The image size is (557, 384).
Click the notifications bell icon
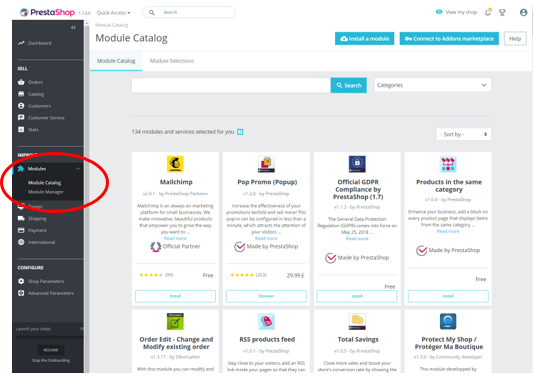pos(488,12)
